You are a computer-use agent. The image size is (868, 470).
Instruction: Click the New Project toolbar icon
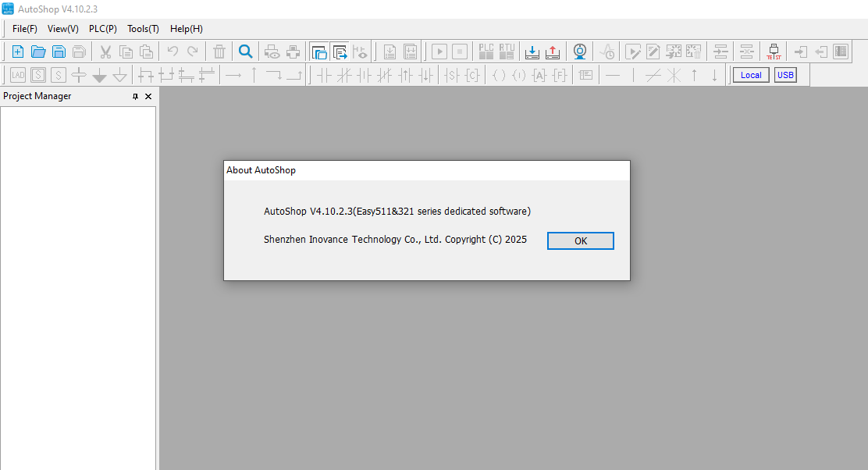tap(18, 52)
